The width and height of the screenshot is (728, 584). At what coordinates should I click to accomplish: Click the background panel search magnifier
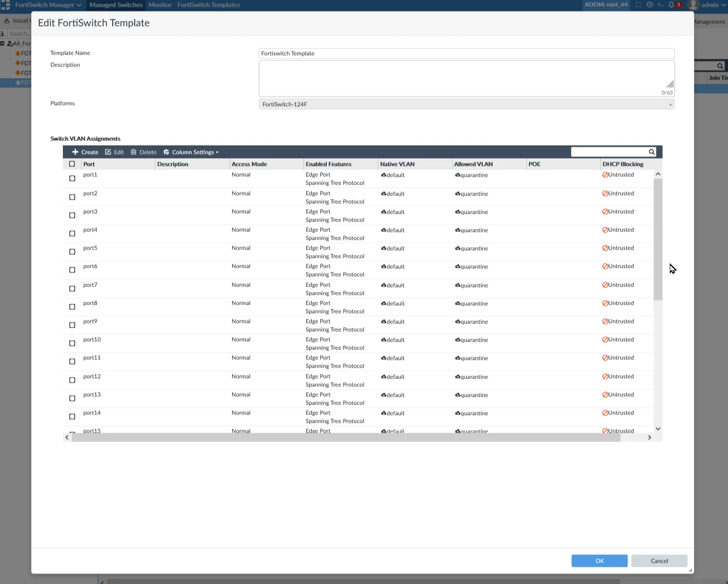[x=720, y=66]
